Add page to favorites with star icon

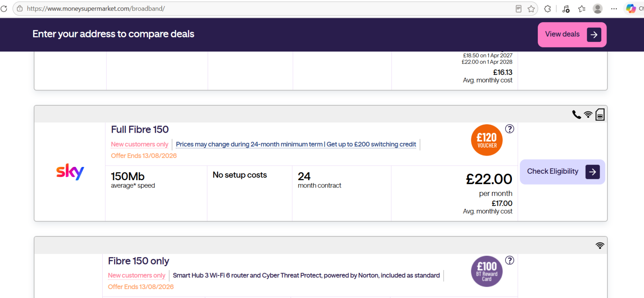pyautogui.click(x=531, y=8)
